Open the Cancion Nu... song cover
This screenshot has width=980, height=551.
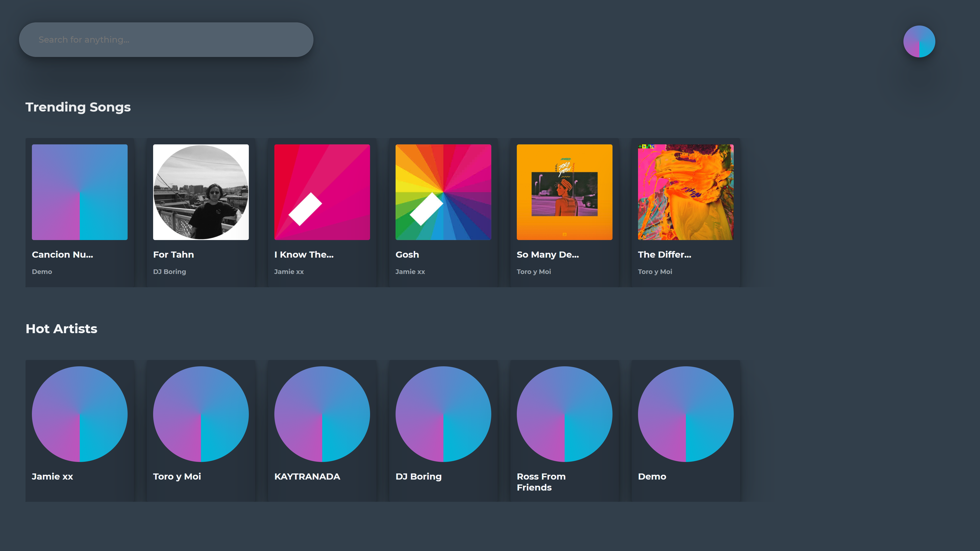tap(80, 192)
